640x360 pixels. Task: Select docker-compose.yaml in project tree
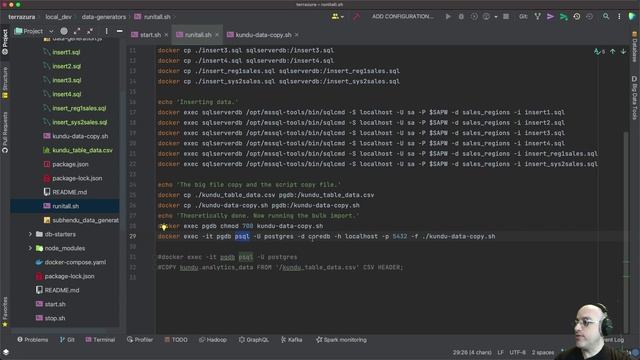coord(75,262)
